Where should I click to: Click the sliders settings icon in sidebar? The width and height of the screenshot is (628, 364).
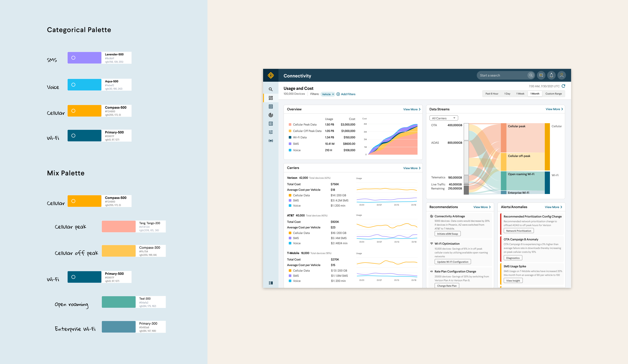pyautogui.click(x=271, y=132)
